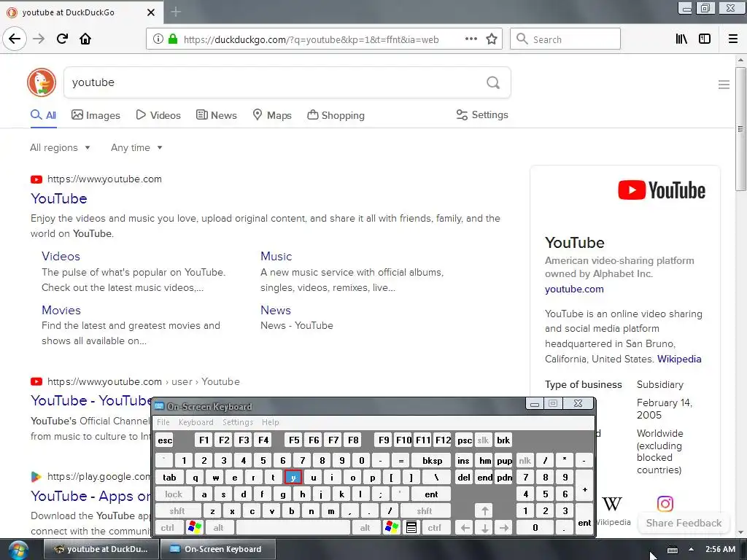
Task: Switch to News search tab
Action: point(216,115)
